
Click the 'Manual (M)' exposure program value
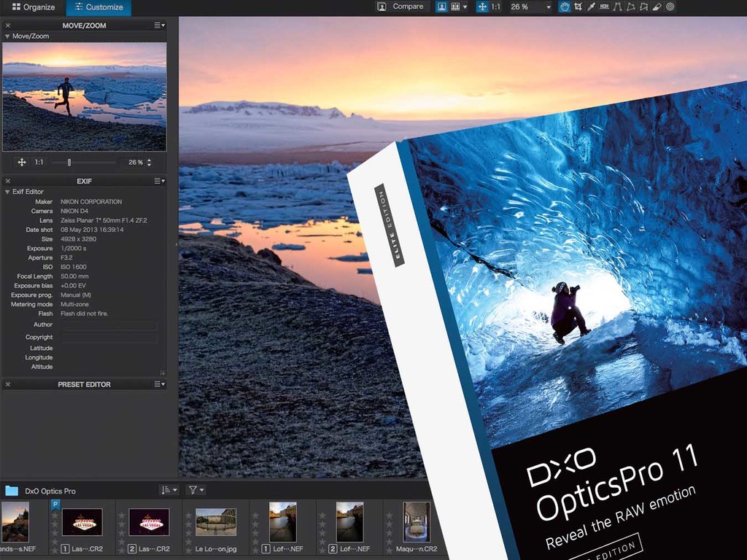(76, 295)
